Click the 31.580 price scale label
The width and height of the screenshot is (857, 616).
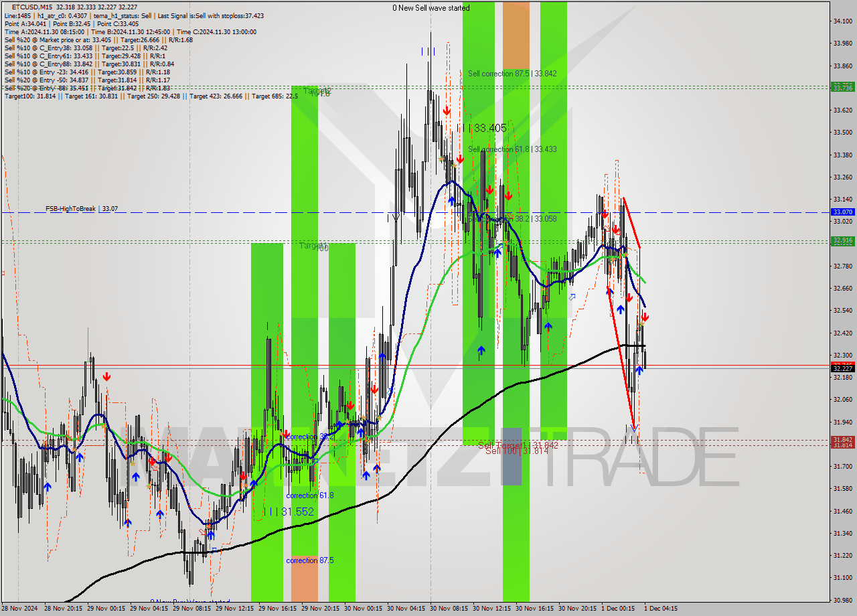pyautogui.click(x=842, y=489)
